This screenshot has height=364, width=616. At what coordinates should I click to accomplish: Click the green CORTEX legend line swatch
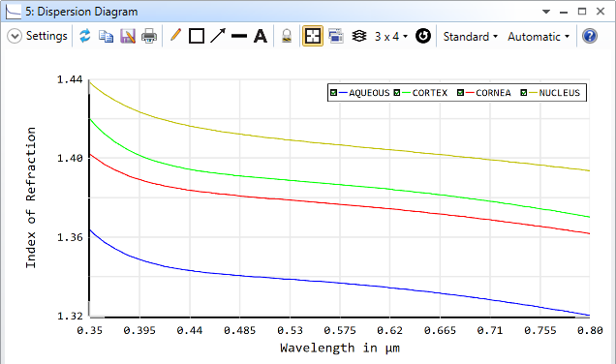(406, 93)
